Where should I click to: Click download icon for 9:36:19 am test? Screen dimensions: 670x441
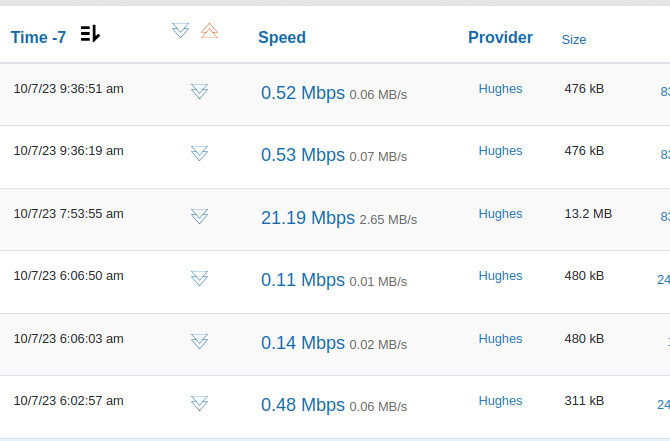coord(199,153)
